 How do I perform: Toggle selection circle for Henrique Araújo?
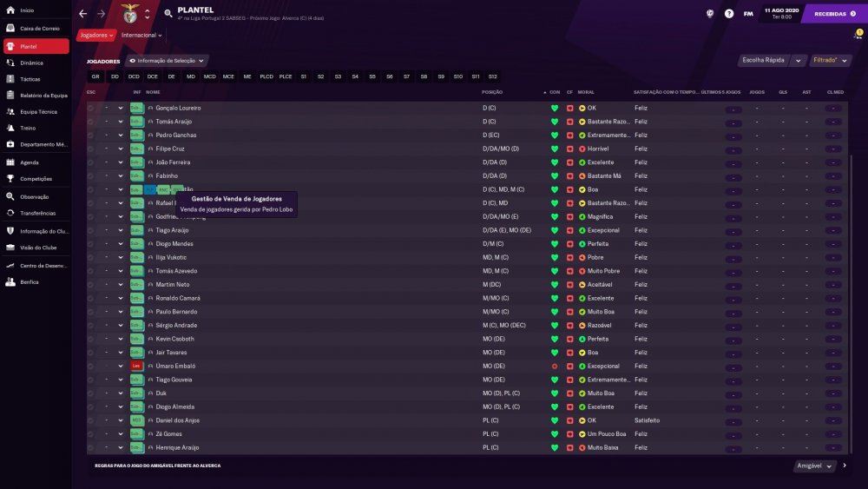click(x=90, y=447)
